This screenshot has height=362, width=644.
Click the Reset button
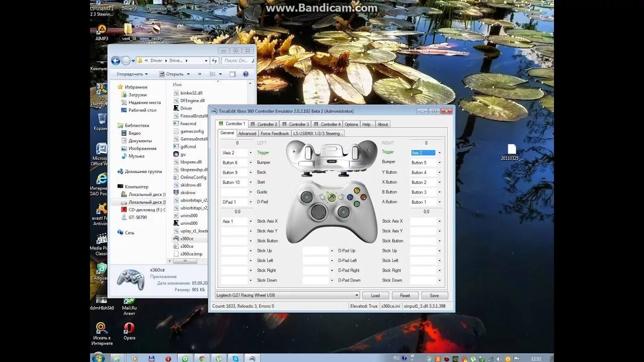coord(405,296)
